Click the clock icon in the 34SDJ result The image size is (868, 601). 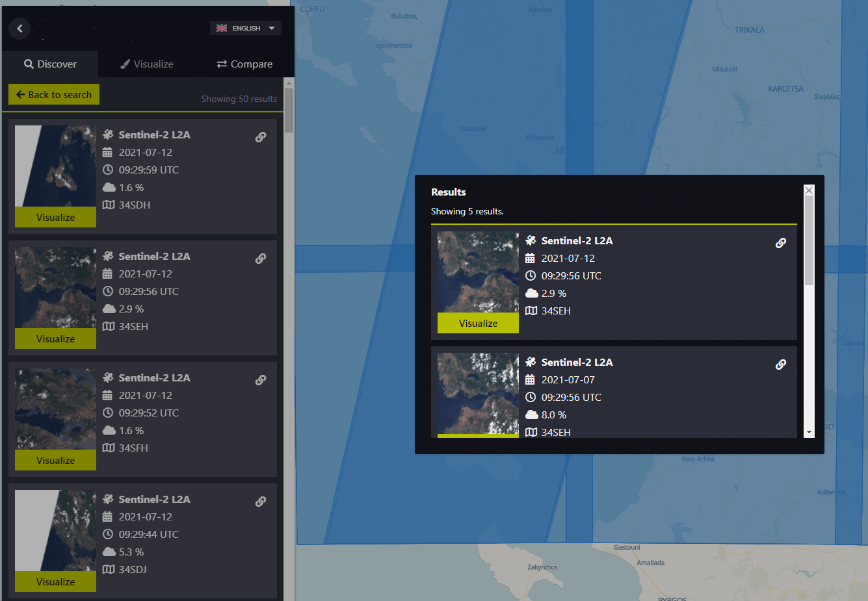tap(108, 534)
